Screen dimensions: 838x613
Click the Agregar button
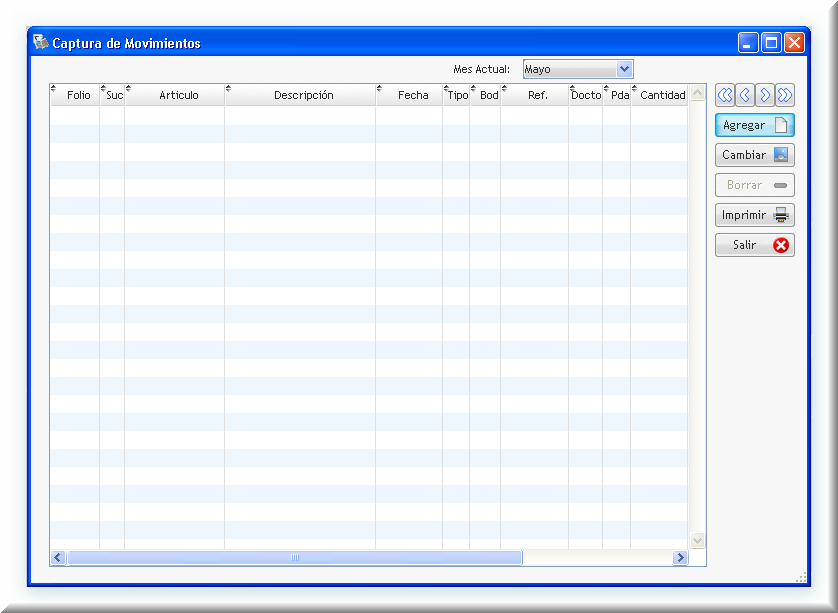click(x=755, y=125)
